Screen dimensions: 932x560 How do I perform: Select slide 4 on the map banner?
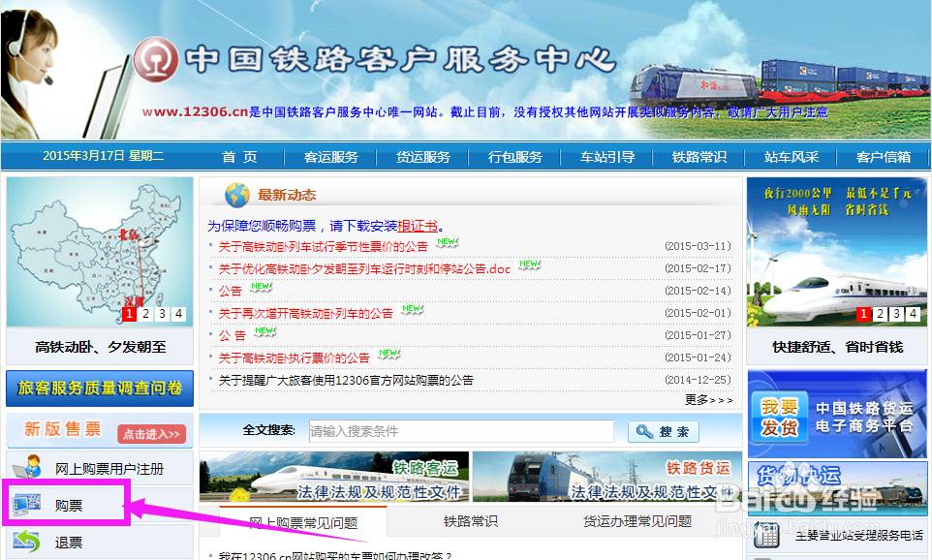point(178,314)
